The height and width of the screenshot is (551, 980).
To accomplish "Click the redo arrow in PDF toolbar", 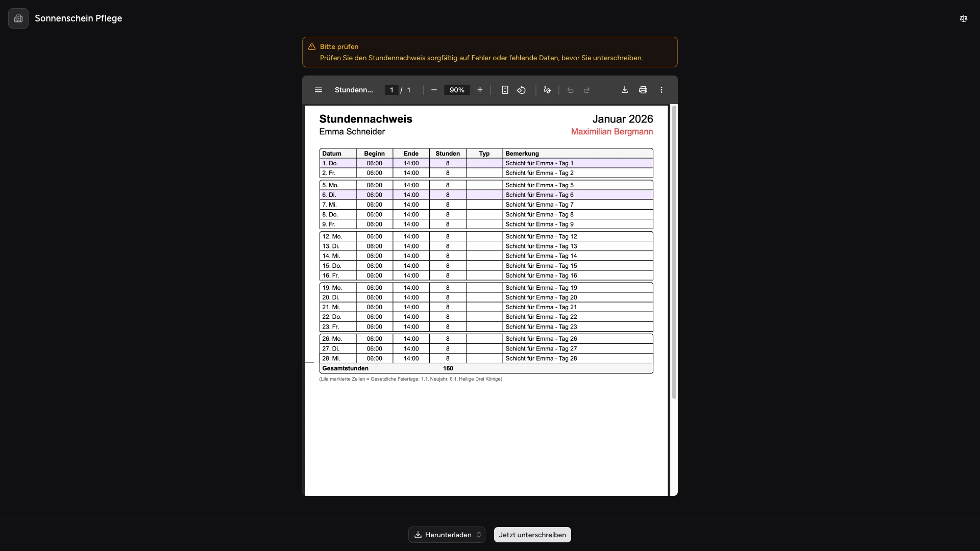I will tap(587, 90).
